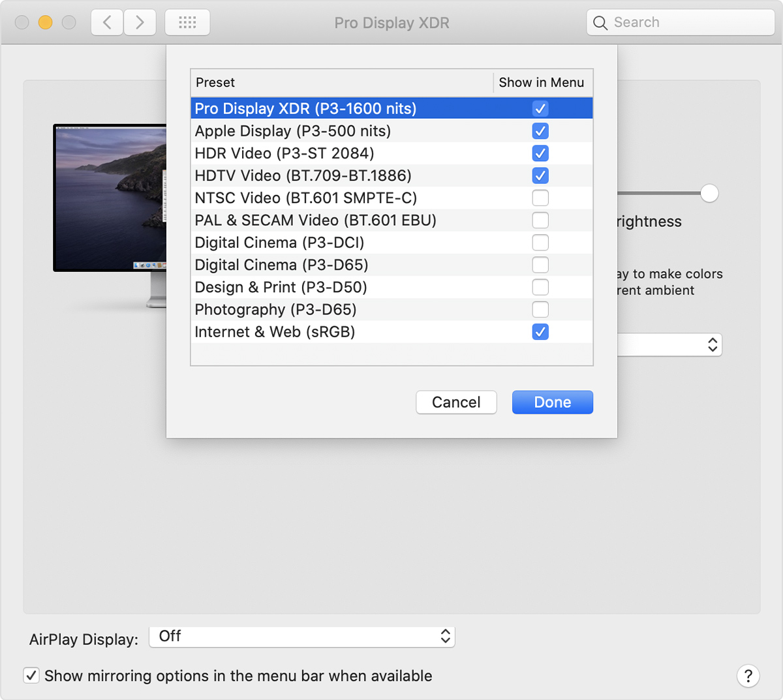Image resolution: width=783 pixels, height=700 pixels.
Task: Select the Design & Print (P3-D50) preset
Action: [x=281, y=287]
